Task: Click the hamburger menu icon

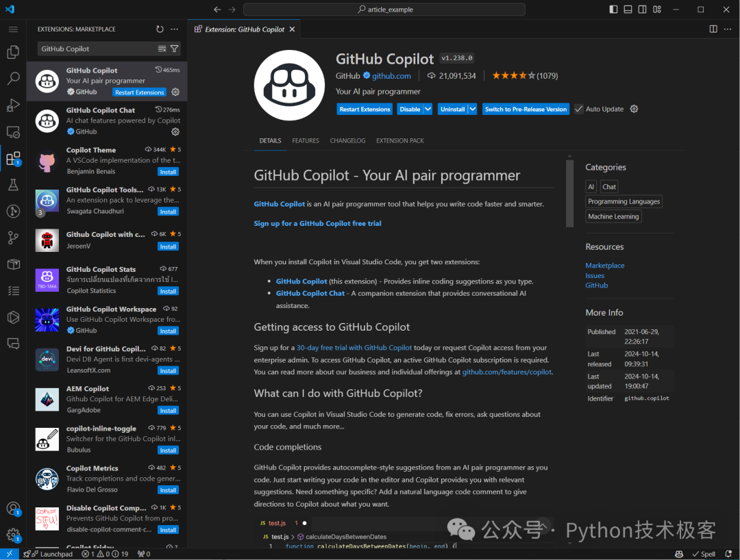Action: pyautogui.click(x=13, y=29)
